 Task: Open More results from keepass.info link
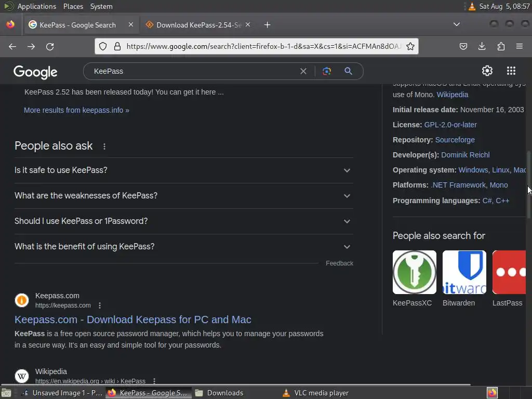pyautogui.click(x=76, y=110)
